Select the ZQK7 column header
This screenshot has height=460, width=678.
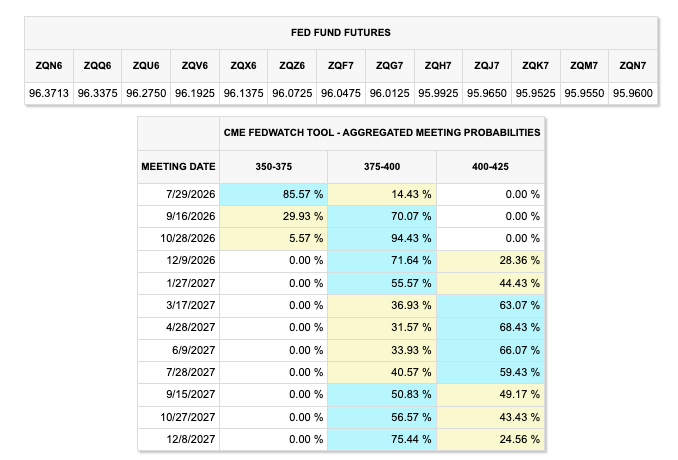coord(535,66)
